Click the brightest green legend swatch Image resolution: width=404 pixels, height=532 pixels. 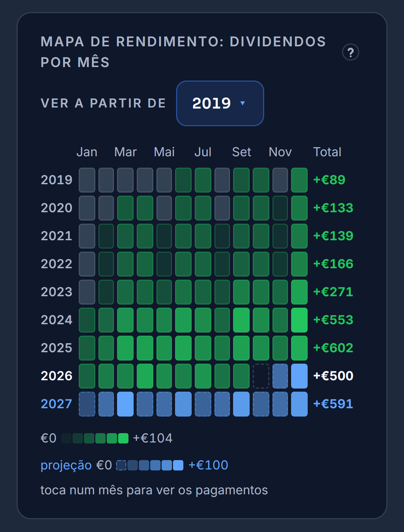click(x=123, y=438)
